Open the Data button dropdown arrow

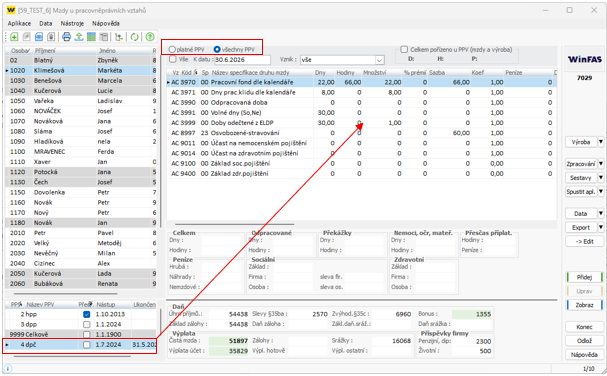pos(601,213)
